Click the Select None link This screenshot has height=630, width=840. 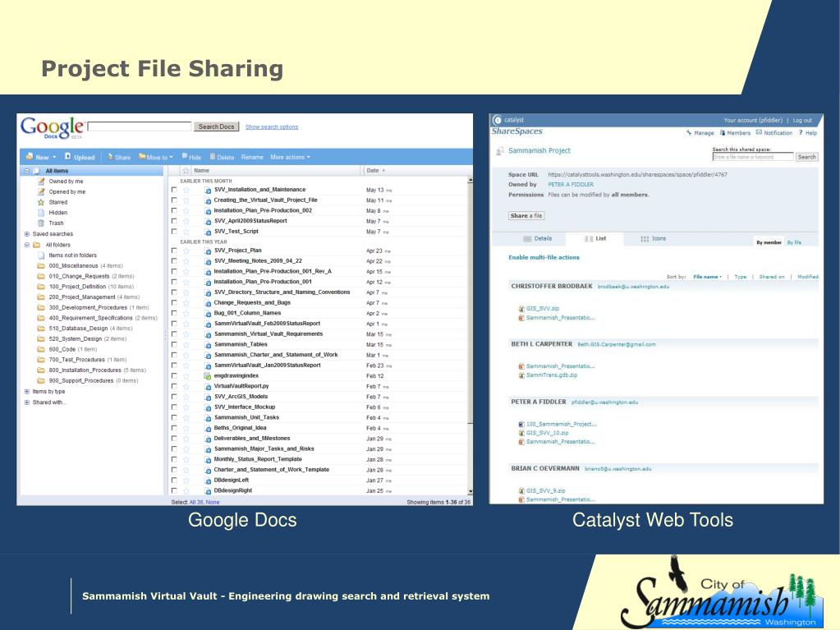coord(213,502)
